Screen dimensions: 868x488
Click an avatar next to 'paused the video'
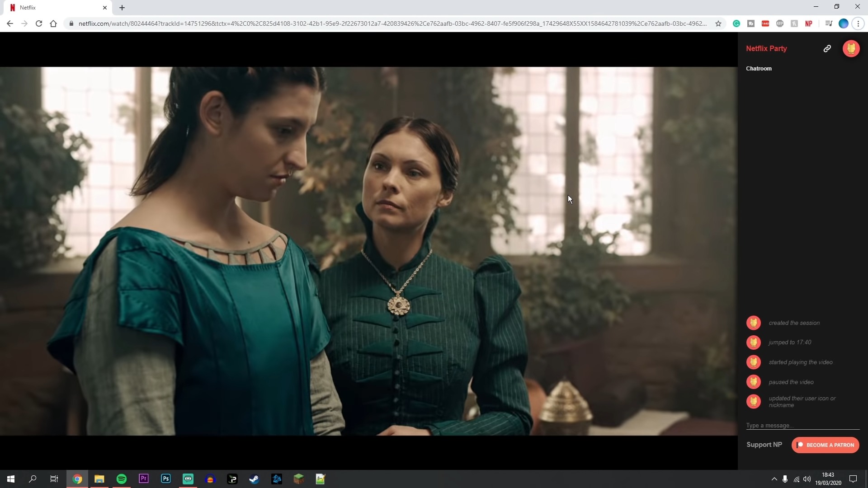pos(754,382)
